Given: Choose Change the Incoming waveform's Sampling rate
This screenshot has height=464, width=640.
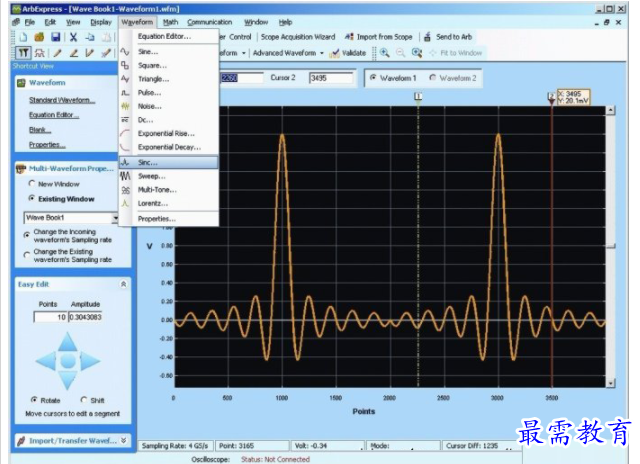Looking at the screenshot, I should (x=27, y=235).
